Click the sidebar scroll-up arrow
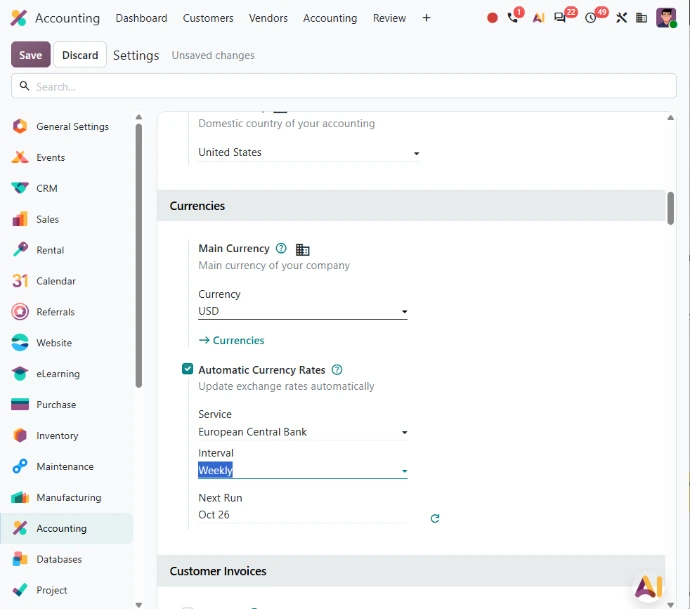The height and width of the screenshot is (609, 690). 139,117
